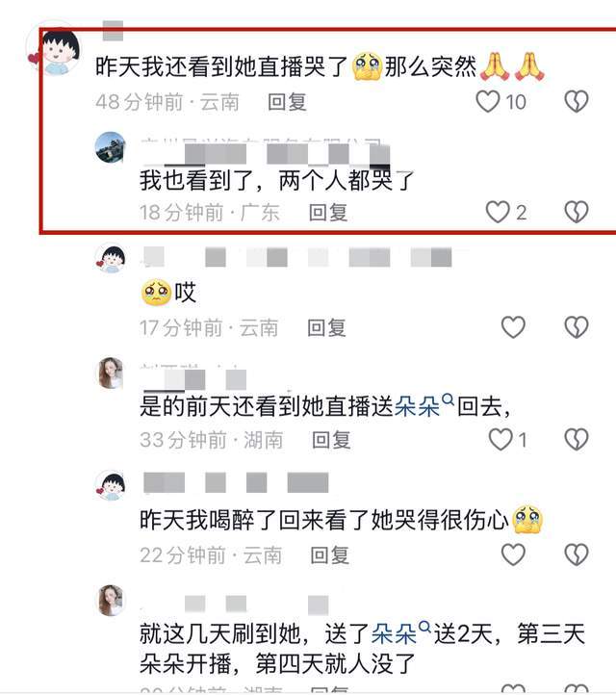Reply to the 17 minutes ago comment
Image resolution: width=616 pixels, height=695 pixels.
(326, 327)
